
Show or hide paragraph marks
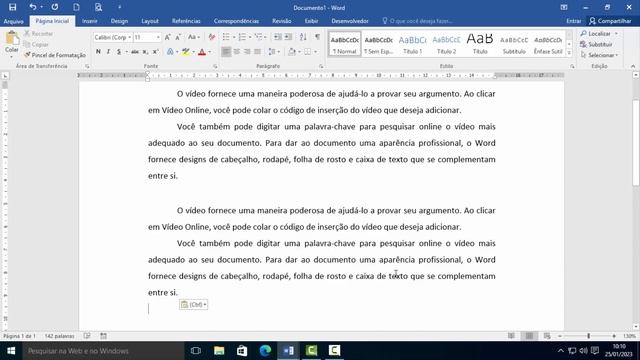point(317,37)
